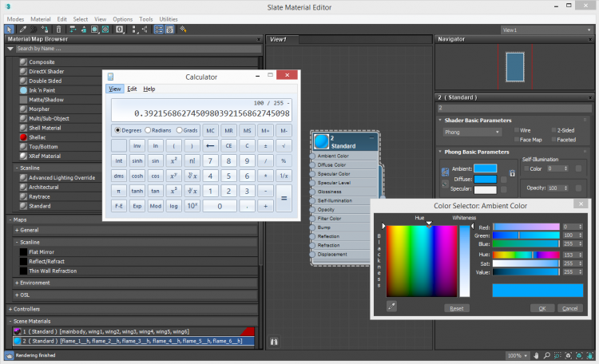
Task: Toggle Diffuse-Specular map lock padlock icon
Action: coord(512,173)
